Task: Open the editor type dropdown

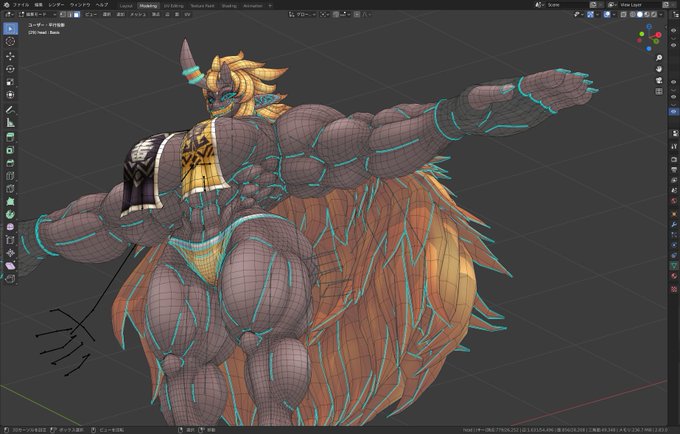Action: pyautogui.click(x=10, y=14)
